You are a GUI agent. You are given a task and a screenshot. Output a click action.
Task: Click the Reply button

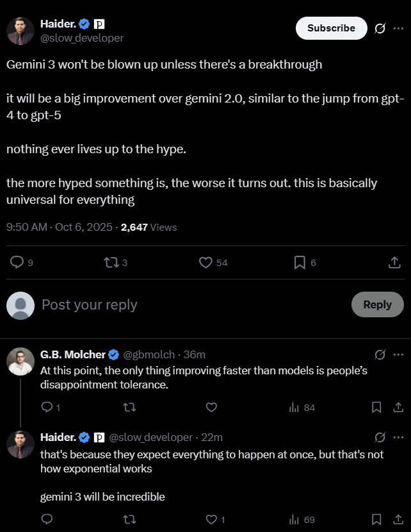click(x=377, y=304)
